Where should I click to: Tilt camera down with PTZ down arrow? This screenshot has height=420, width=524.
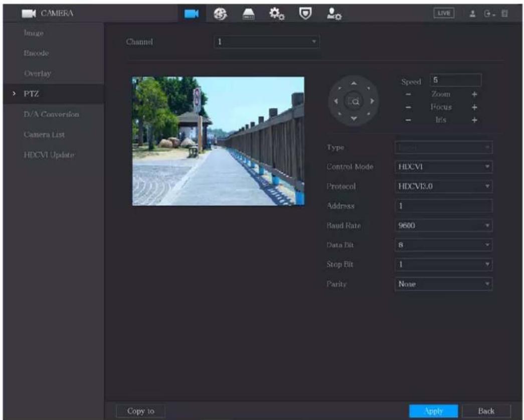(354, 119)
